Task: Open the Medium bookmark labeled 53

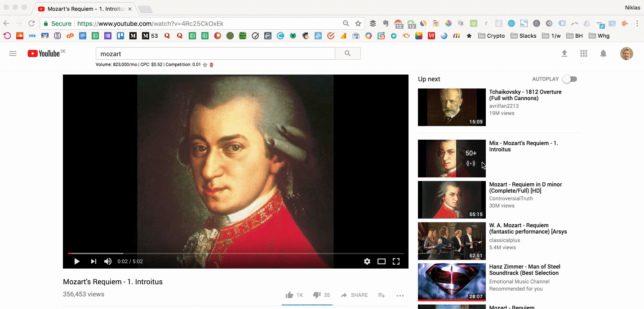Action: pos(150,35)
